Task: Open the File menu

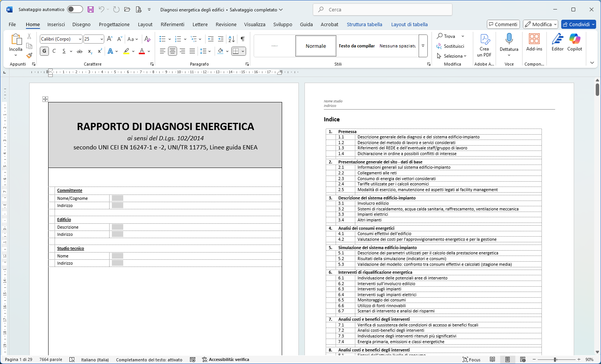Action: 12,24
